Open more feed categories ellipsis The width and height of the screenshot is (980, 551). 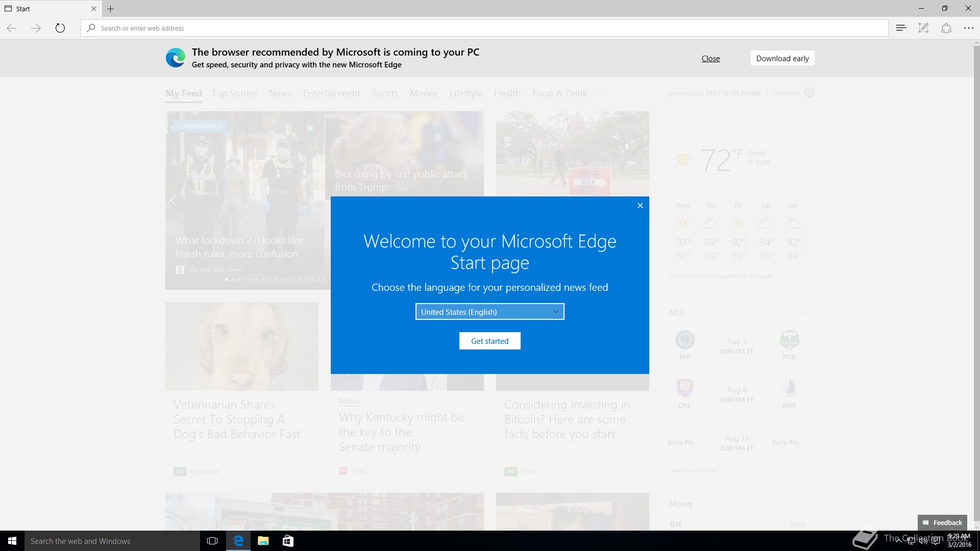point(602,93)
